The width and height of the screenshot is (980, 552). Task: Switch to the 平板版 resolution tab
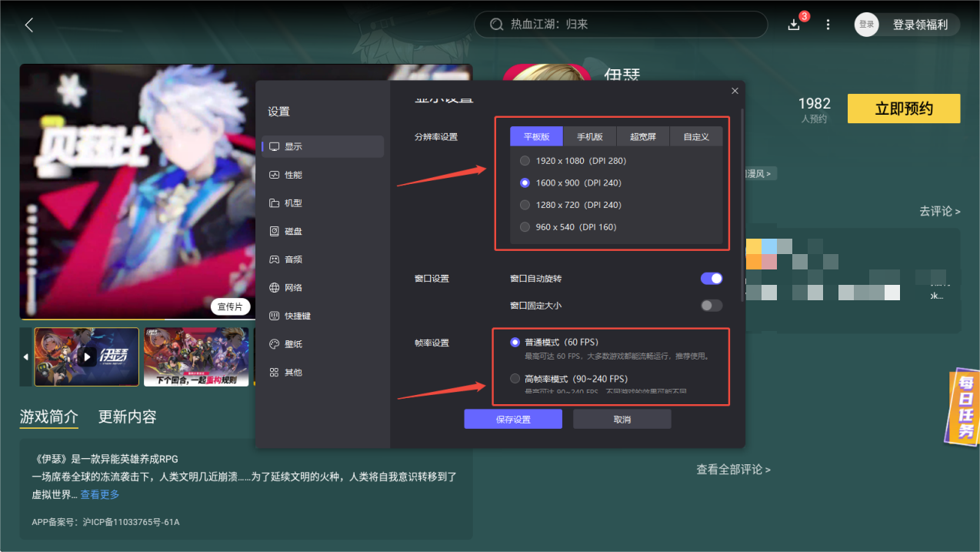[x=536, y=136]
